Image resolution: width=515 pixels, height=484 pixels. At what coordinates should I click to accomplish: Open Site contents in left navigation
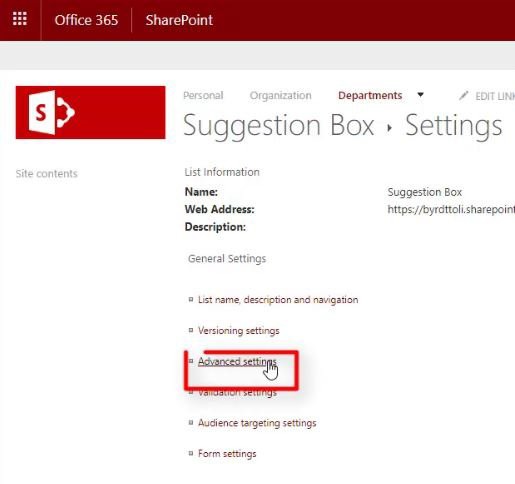coord(47,174)
